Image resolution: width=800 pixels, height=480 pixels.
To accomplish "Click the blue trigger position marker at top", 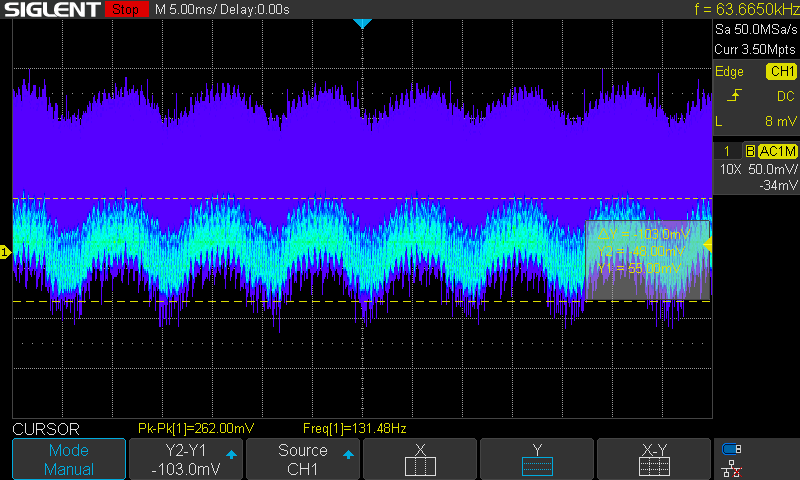I will click(362, 23).
